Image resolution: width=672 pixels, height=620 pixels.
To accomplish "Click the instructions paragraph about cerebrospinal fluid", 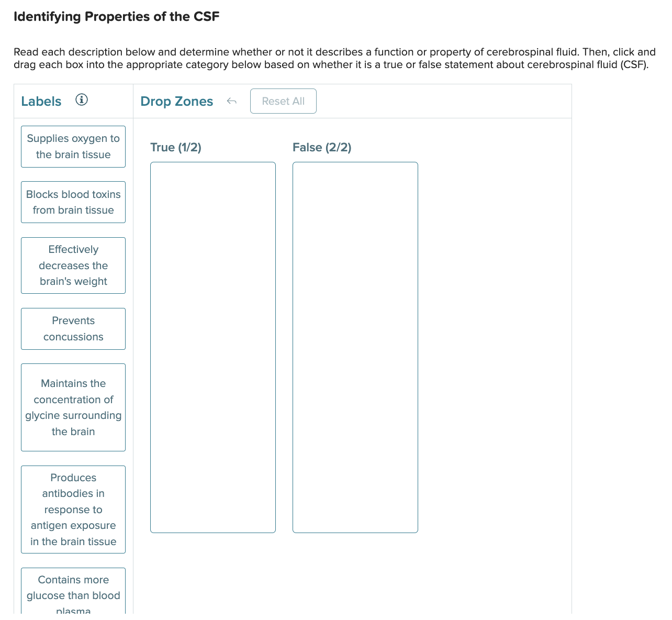I will tap(334, 58).
